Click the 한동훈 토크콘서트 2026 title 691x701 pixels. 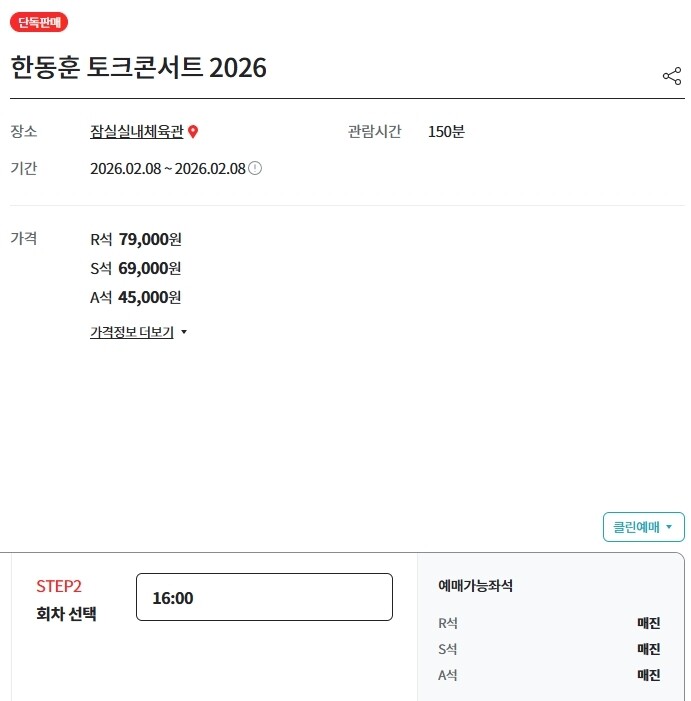138,68
